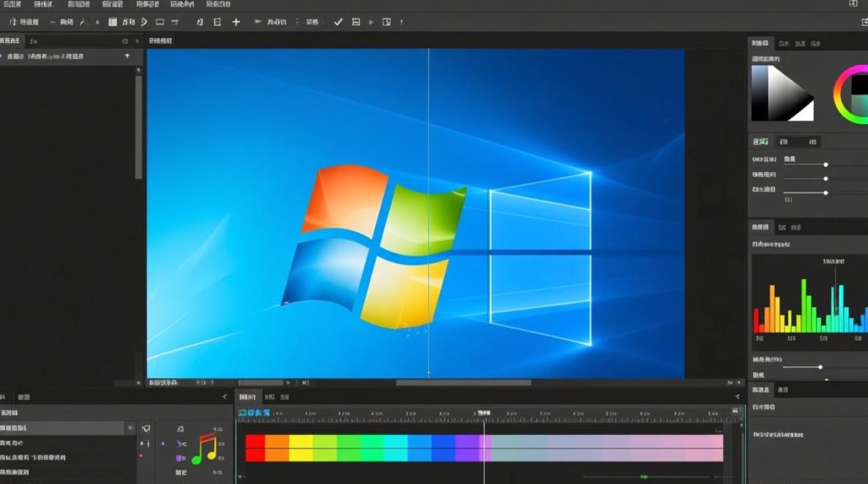
Task: Collapse the timeline panel using its right-side chevron
Action: [x=737, y=397]
